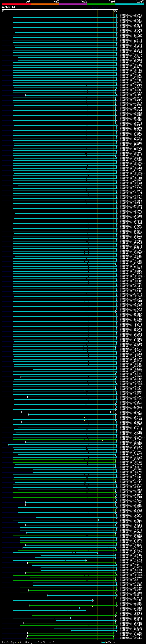Screen dimensions: 146x644
Task: Select the UniRef100_P17959 label
Action: click(x=131, y=515)
